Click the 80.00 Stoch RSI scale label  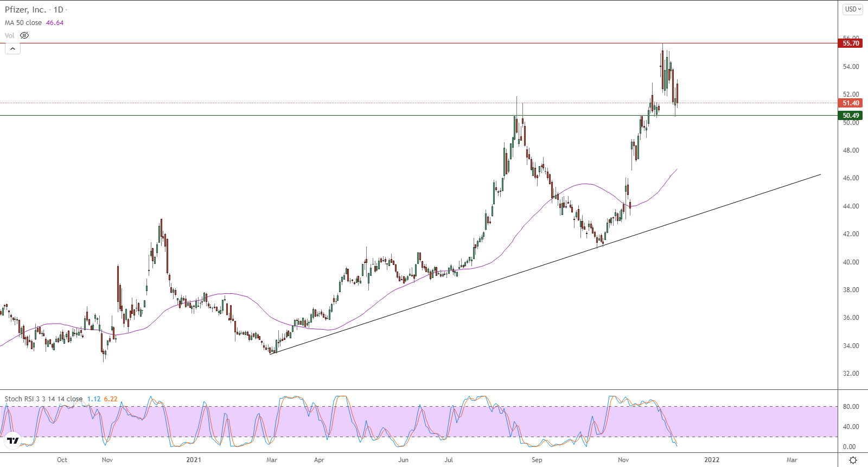[x=851, y=407]
